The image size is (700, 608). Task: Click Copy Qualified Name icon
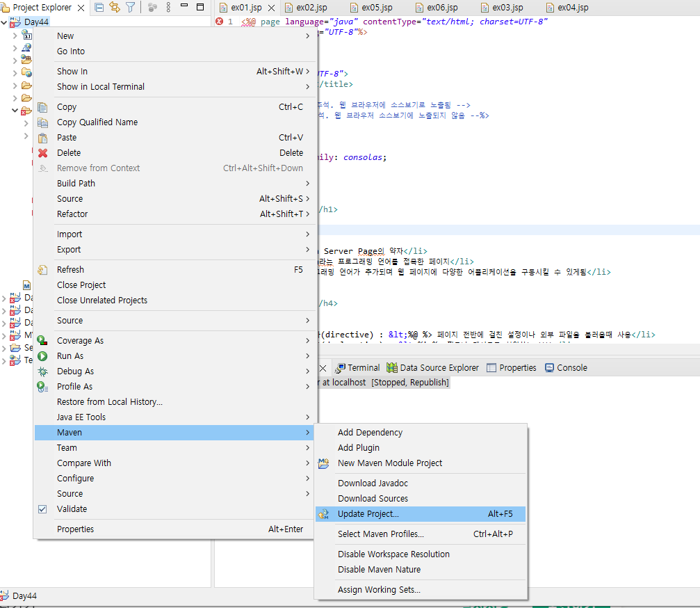tap(42, 122)
